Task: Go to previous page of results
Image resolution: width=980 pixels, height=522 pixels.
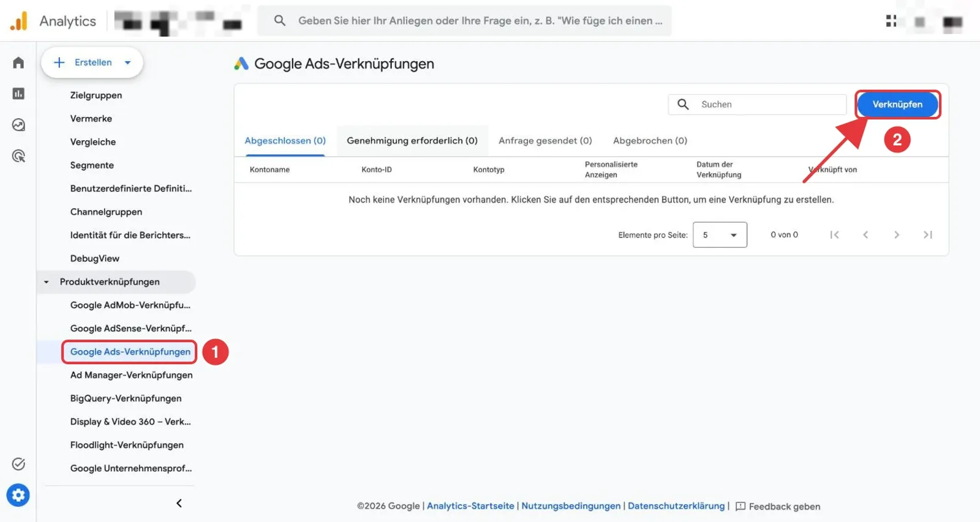Action: [865, 235]
